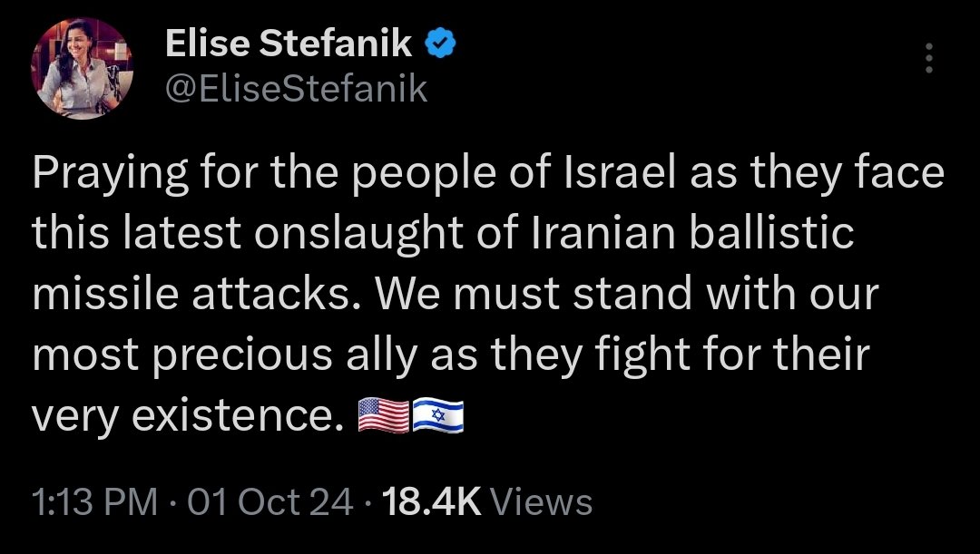Open the @EliseStefanik handle link

coord(296,89)
